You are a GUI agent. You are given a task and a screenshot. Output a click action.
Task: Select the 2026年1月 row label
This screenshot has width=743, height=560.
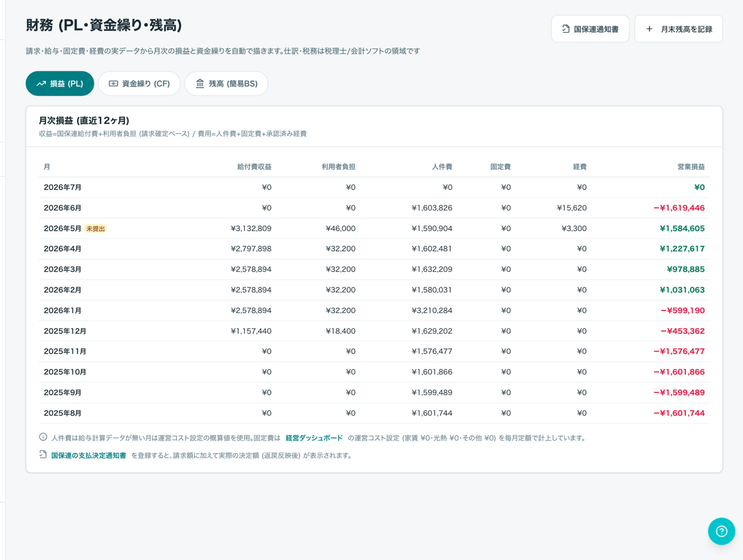(x=63, y=310)
